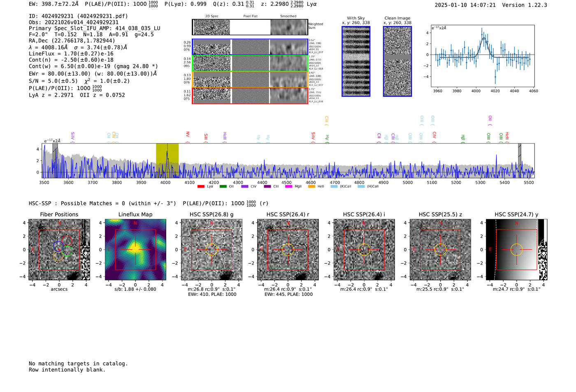Select the Clean Image 2D cutout
Screen dimensions: 576x392
[x=397, y=61]
